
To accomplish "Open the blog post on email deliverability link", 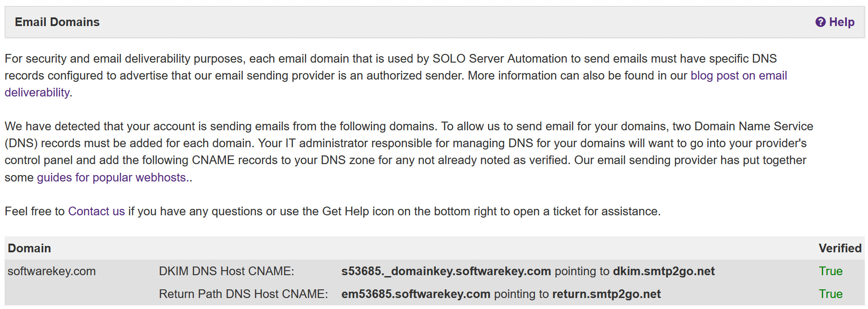I will [x=738, y=76].
